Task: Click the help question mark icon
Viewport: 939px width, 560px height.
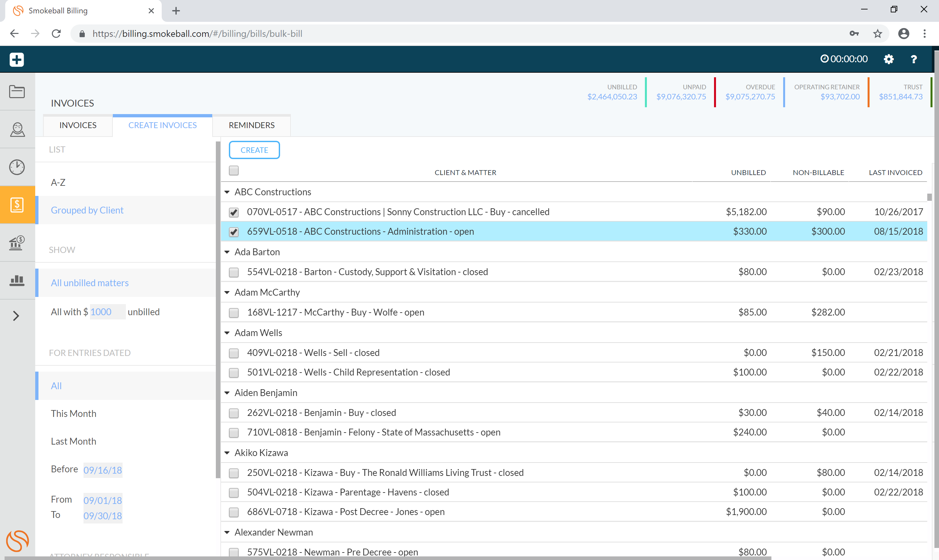Action: pyautogui.click(x=914, y=59)
